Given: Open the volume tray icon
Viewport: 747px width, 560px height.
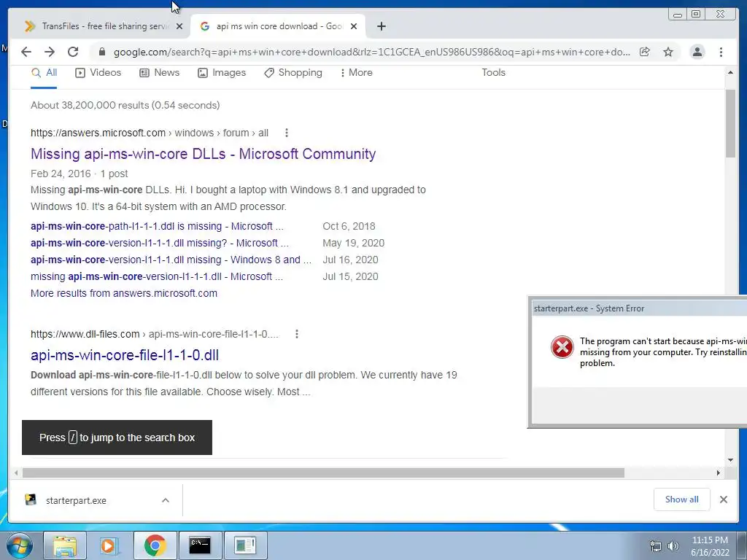Looking at the screenshot, I should pyautogui.click(x=673, y=546).
